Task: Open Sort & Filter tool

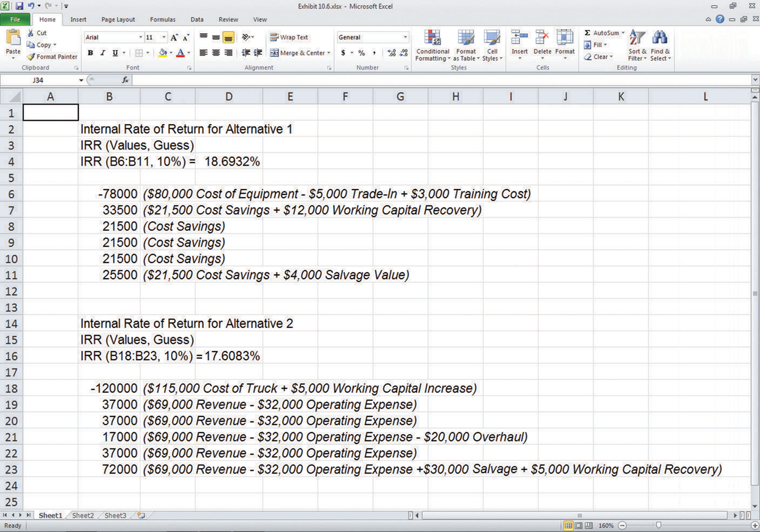Action: pos(637,38)
